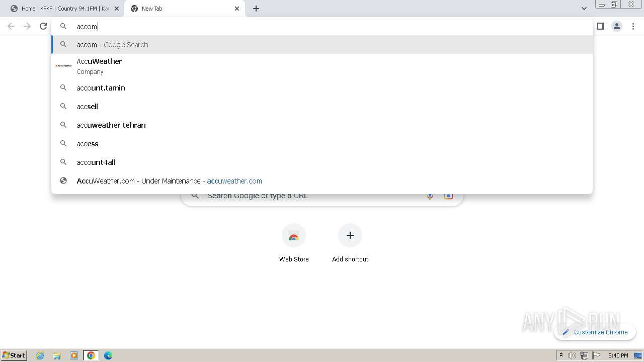This screenshot has height=362, width=644.
Task: Click the microphone voice search icon
Action: (x=430, y=196)
